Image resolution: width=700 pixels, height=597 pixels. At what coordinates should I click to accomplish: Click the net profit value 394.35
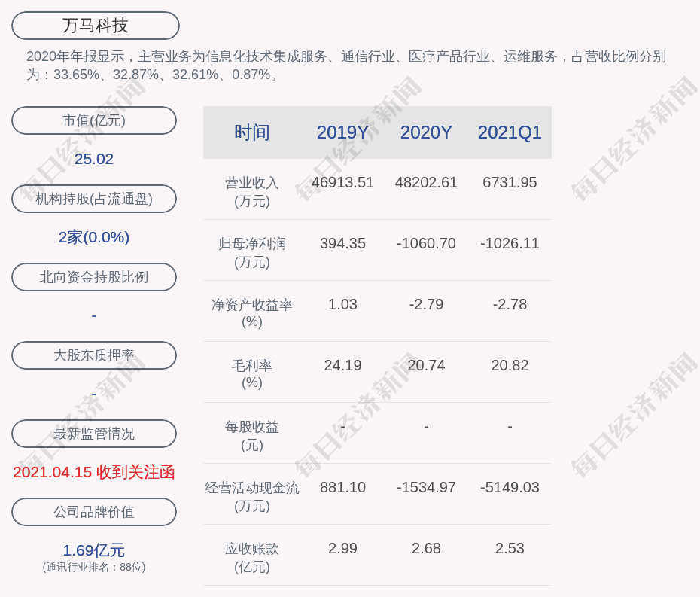342,243
